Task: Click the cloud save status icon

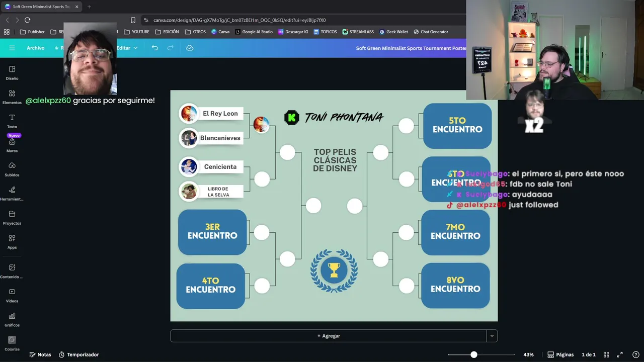Action: click(190, 48)
